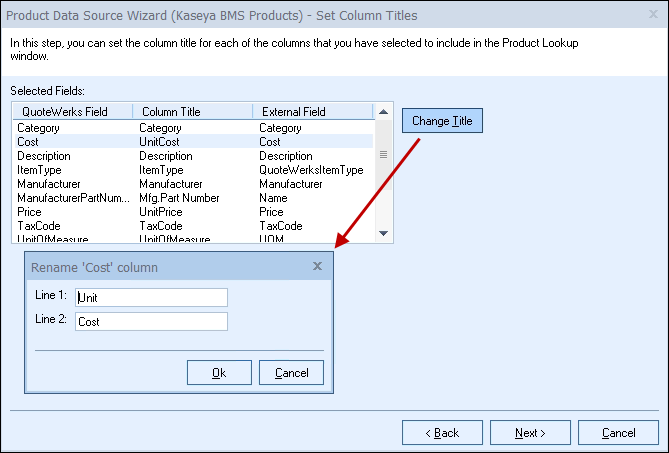Click into the Line 1 text field
The width and height of the screenshot is (669, 453).
pyautogui.click(x=151, y=297)
